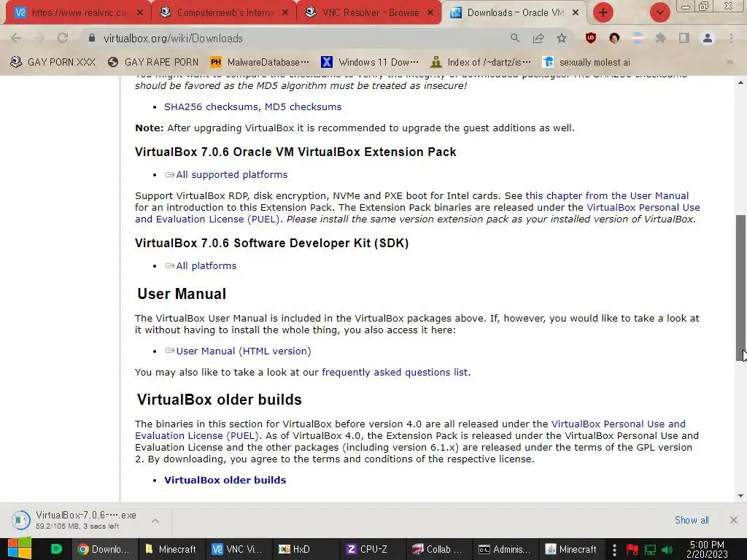Switch to the Chrome Downlo... taskbar button
The width and height of the screenshot is (747, 560).
tap(104, 549)
